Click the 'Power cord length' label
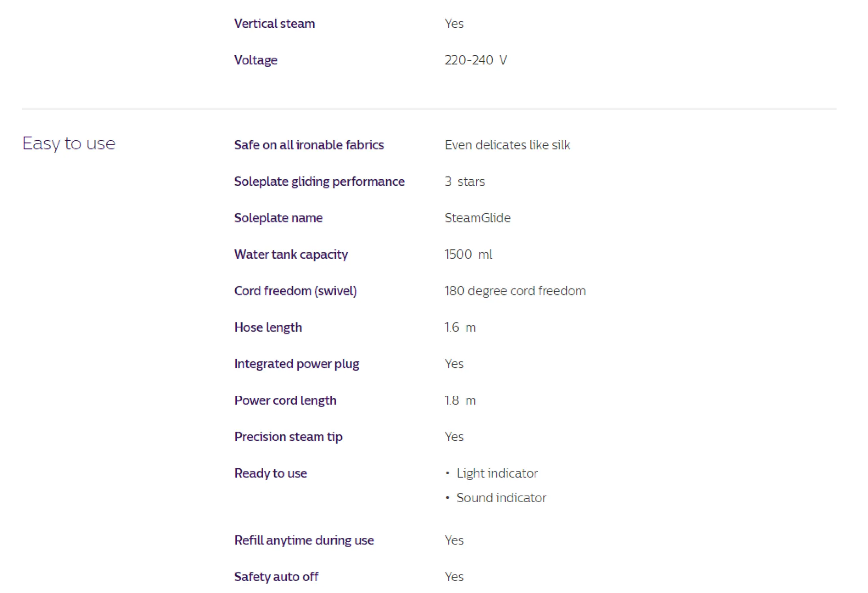 pos(285,400)
